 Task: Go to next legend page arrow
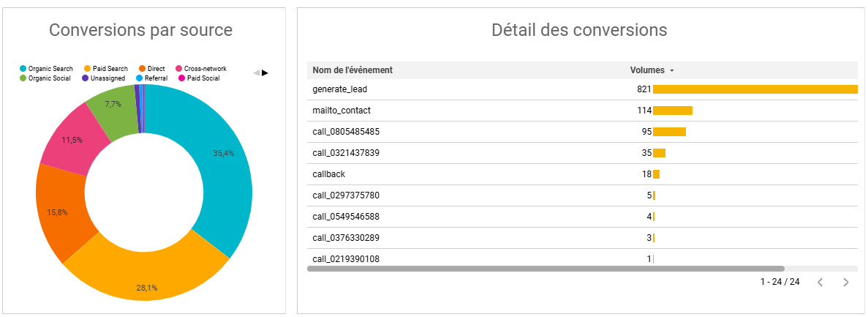pos(265,72)
